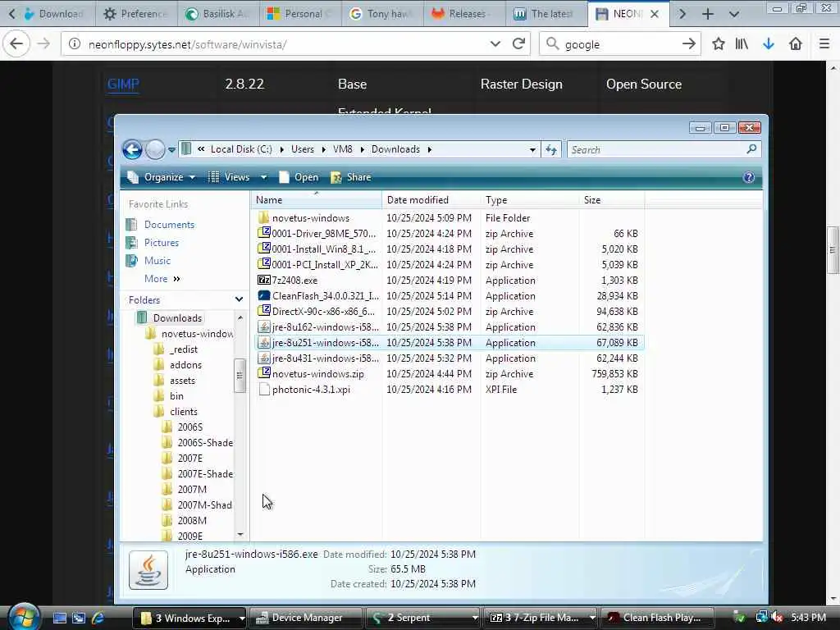Switch to Preferences browser tab
Screen dimensions: 840x630
(x=137, y=14)
